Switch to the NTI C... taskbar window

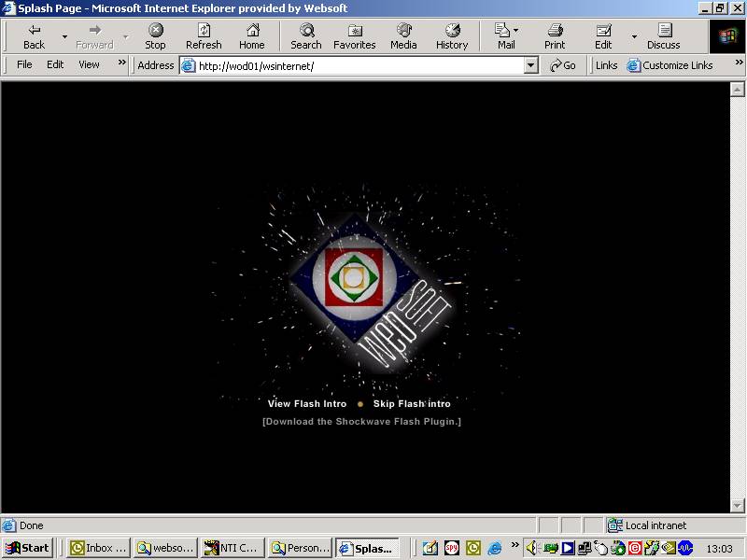click(232, 548)
